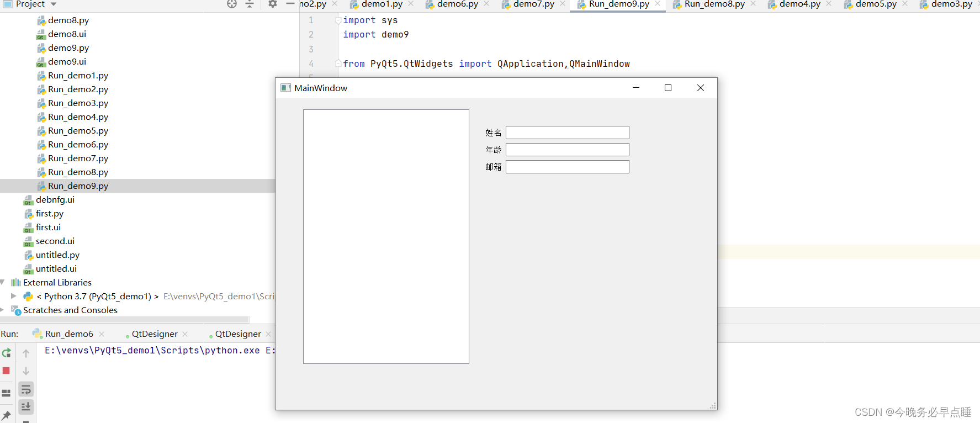
Task: Click the large white list area in MainWindow
Action: [386, 236]
